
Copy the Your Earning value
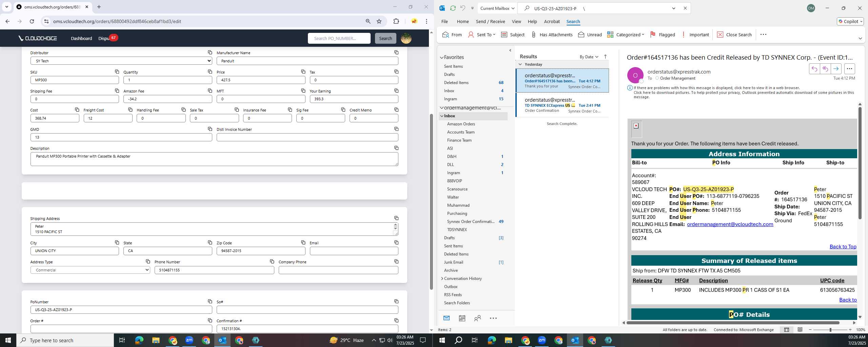(396, 91)
